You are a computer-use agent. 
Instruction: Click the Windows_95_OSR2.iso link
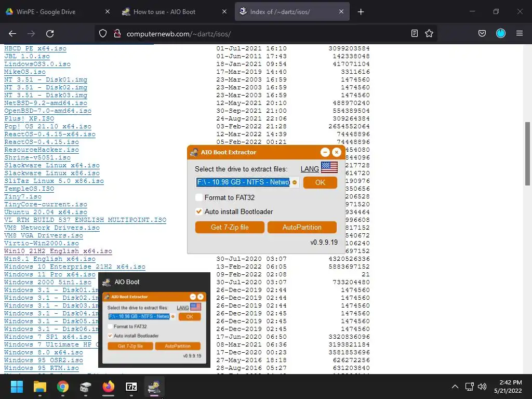coord(44,361)
